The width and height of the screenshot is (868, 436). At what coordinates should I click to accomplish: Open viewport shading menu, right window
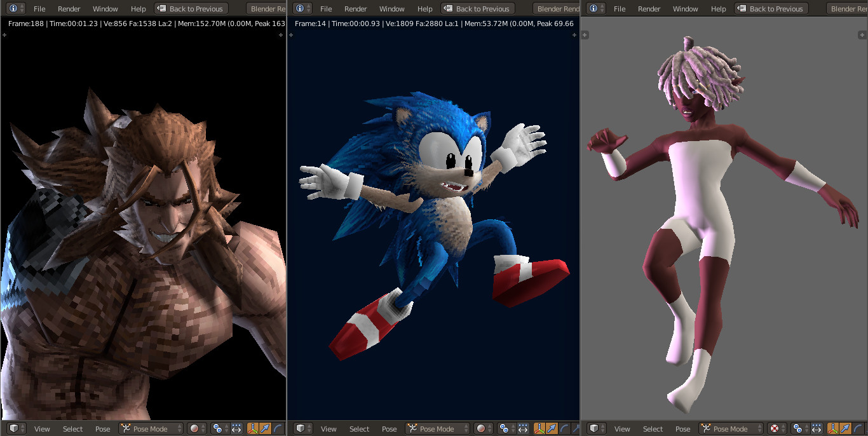point(777,428)
